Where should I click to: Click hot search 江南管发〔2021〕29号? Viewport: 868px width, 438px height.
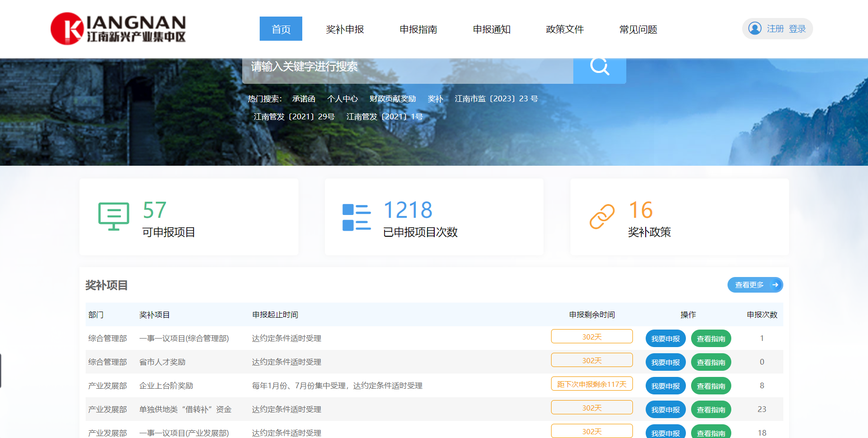pos(294,116)
